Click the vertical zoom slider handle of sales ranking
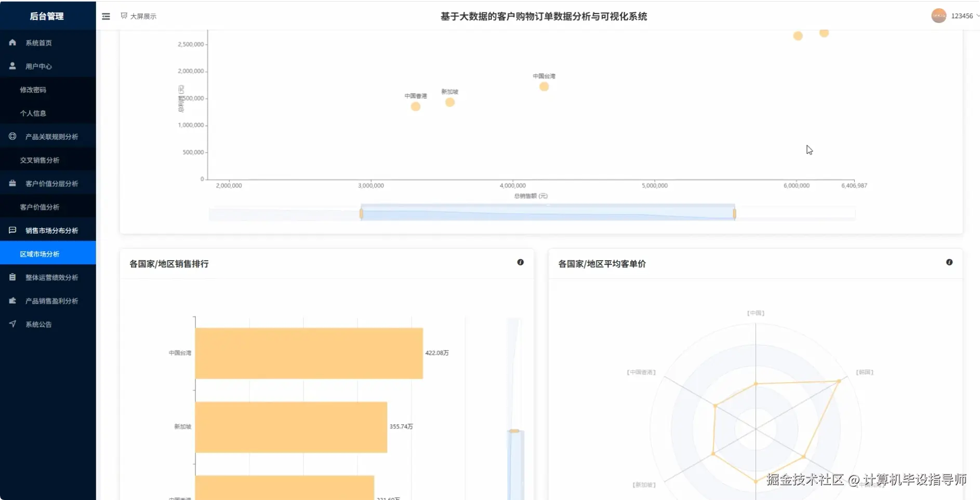 pyautogui.click(x=514, y=431)
